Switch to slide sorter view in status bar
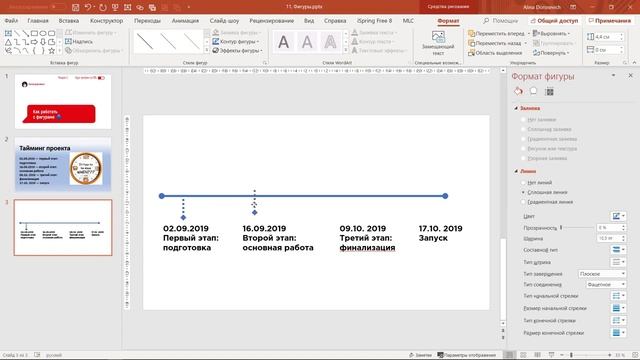 click(523, 355)
